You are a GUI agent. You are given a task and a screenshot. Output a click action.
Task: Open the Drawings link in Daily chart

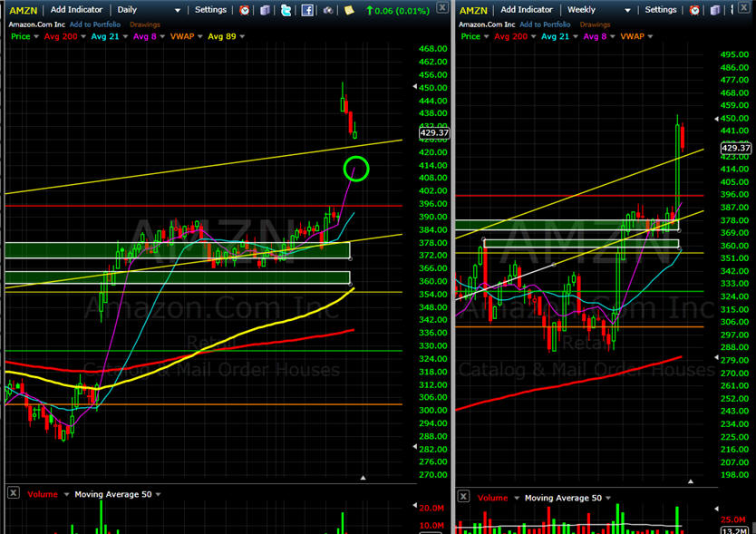click(x=145, y=24)
